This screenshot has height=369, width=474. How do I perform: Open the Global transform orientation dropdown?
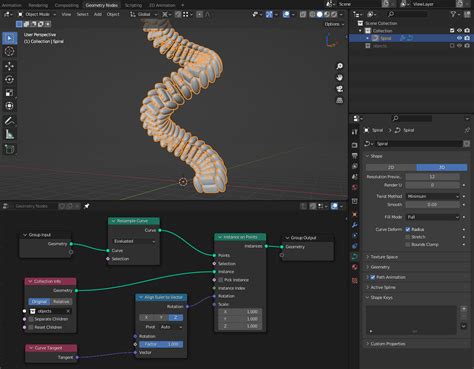(x=144, y=14)
